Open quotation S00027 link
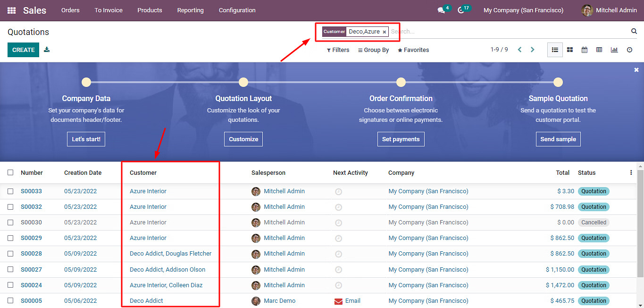 coord(31,270)
